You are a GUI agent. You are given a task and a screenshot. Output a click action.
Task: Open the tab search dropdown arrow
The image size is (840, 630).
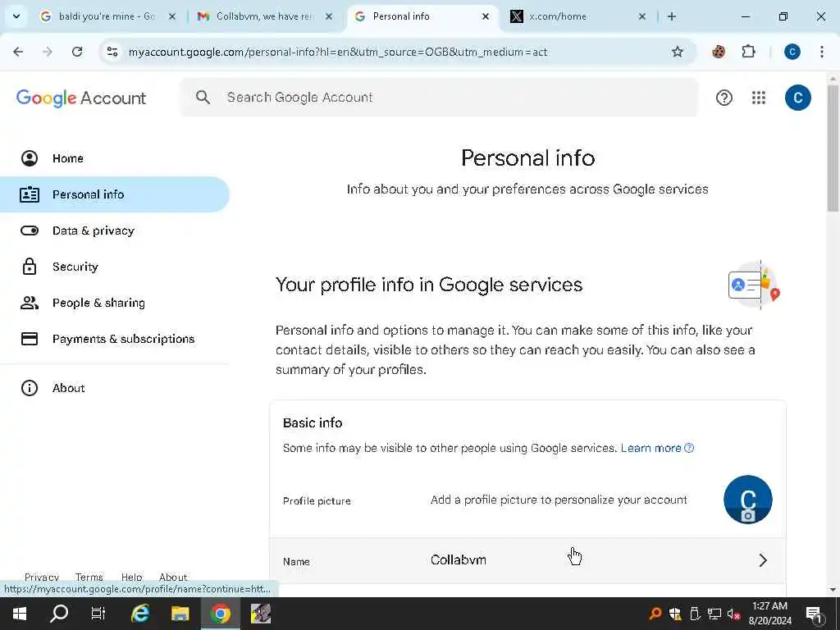coord(16,16)
